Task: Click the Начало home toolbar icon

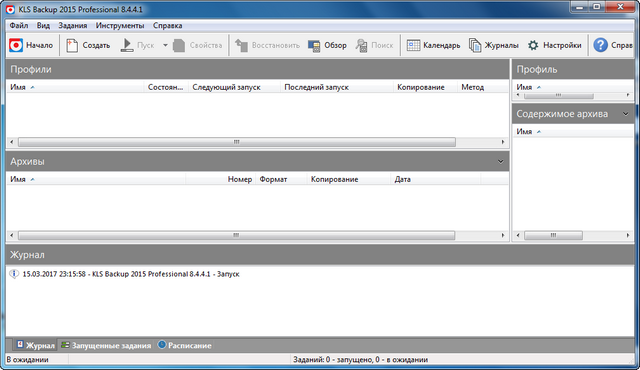Action: click(16, 45)
